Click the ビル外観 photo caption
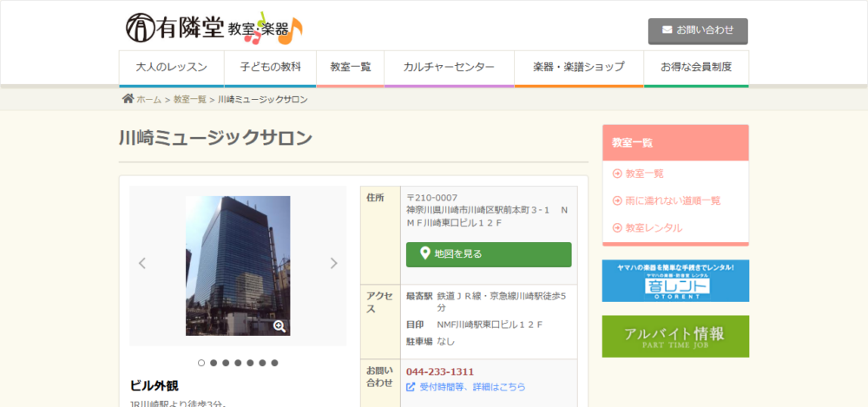Screen dimensions: 868x407 tap(154, 385)
